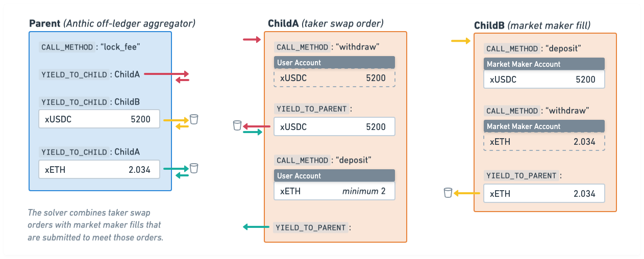Click ChildB's dashed xETH 2.034 box

[x=544, y=142]
